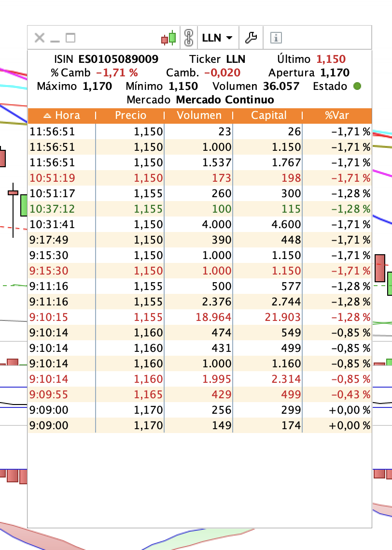Screen dimensions: 392x550
Task: Open the LLN ticker dropdown
Action: pyautogui.click(x=218, y=38)
